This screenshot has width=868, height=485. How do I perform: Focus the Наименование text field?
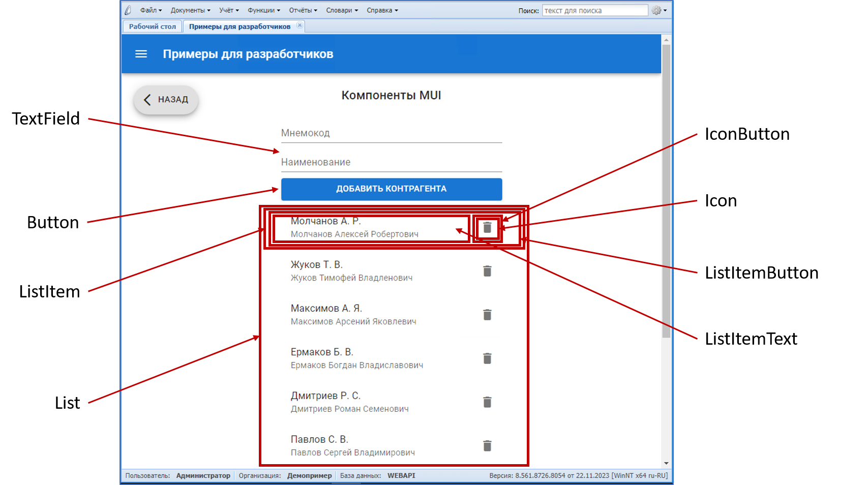[391, 162]
